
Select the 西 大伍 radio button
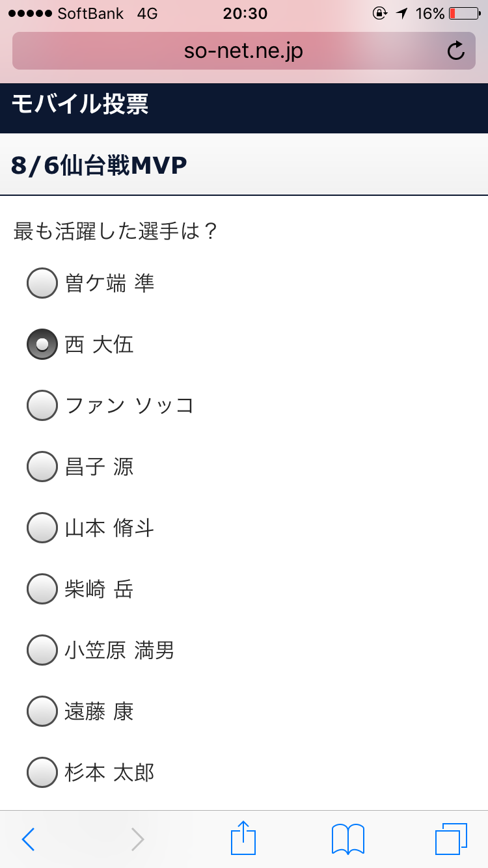pyautogui.click(x=42, y=344)
